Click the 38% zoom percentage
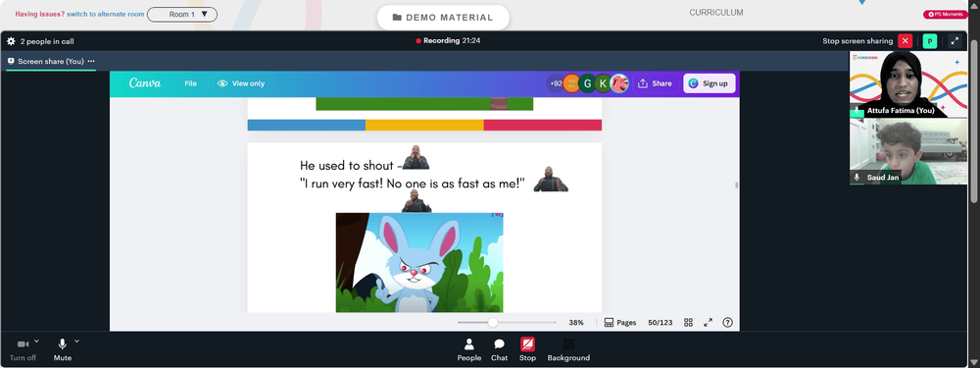This screenshot has width=980, height=368. [576, 323]
